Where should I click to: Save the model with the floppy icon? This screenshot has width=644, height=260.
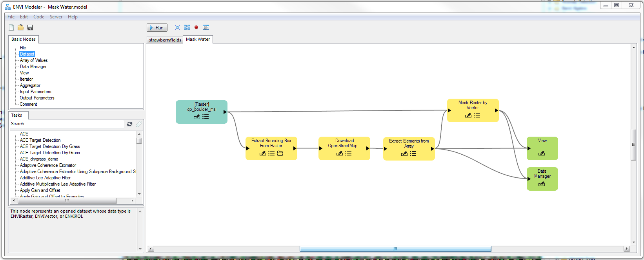tap(30, 27)
